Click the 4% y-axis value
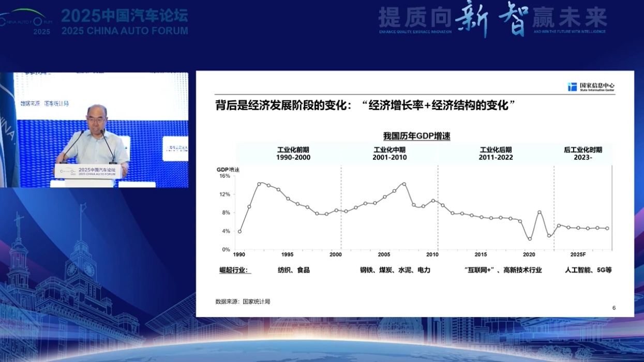Image resolution: width=644 pixels, height=362 pixels. tap(226, 231)
